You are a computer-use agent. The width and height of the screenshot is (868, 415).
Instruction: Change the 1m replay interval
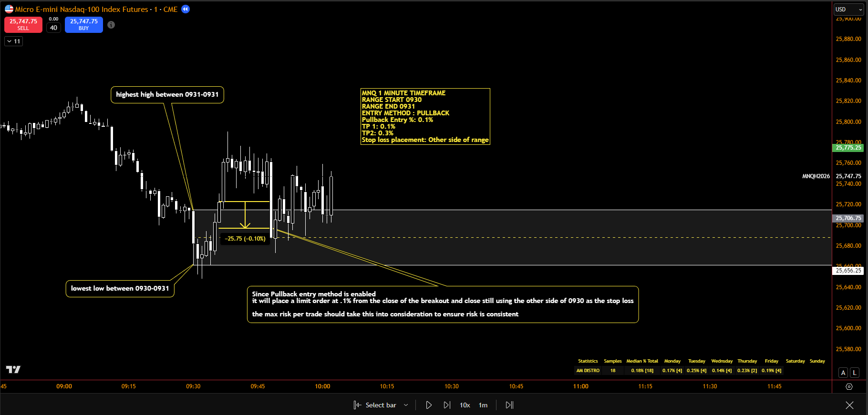pos(483,405)
